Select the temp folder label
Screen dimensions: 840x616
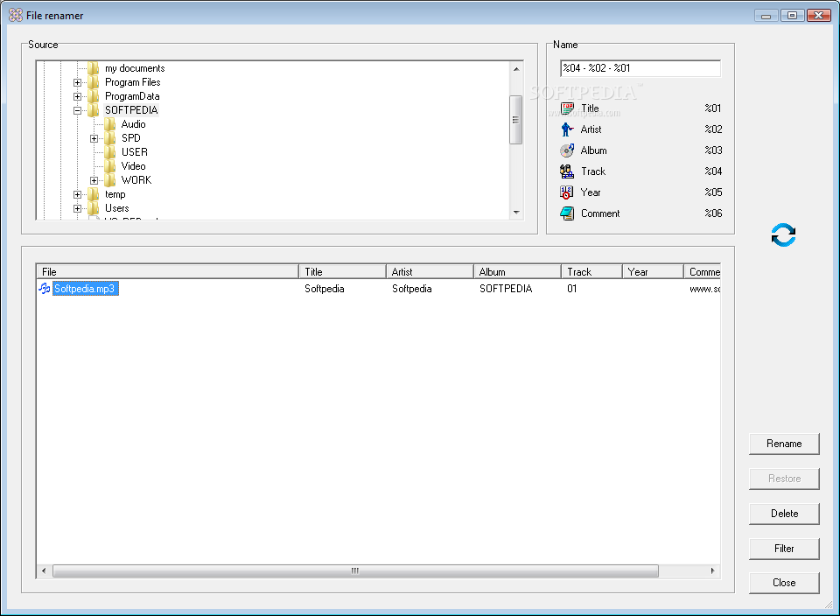(x=115, y=194)
